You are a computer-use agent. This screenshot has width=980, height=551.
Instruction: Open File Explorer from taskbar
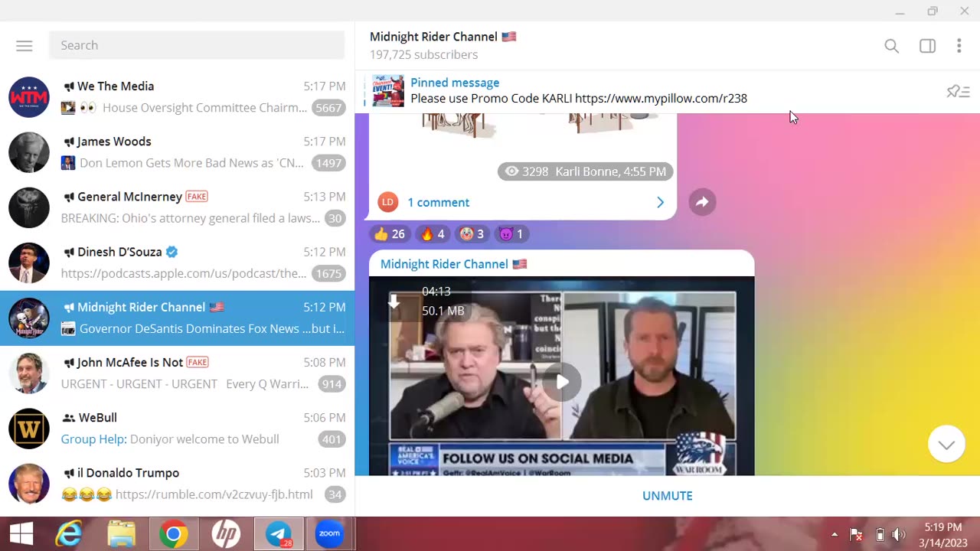121,533
